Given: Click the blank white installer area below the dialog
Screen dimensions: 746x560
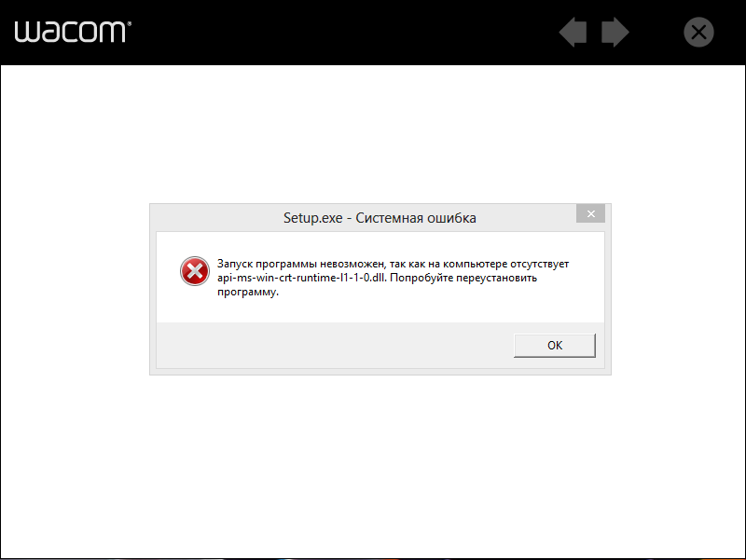Looking at the screenshot, I should (x=373, y=466).
